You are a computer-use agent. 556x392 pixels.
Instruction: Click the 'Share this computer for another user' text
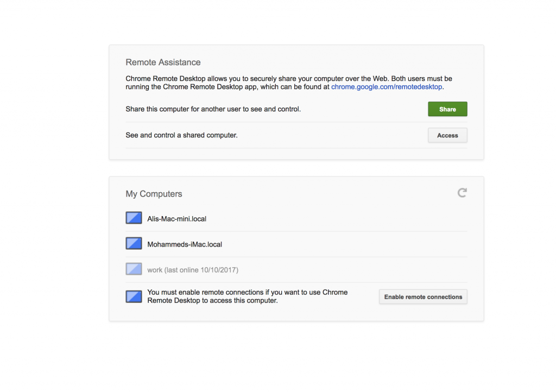pos(213,109)
